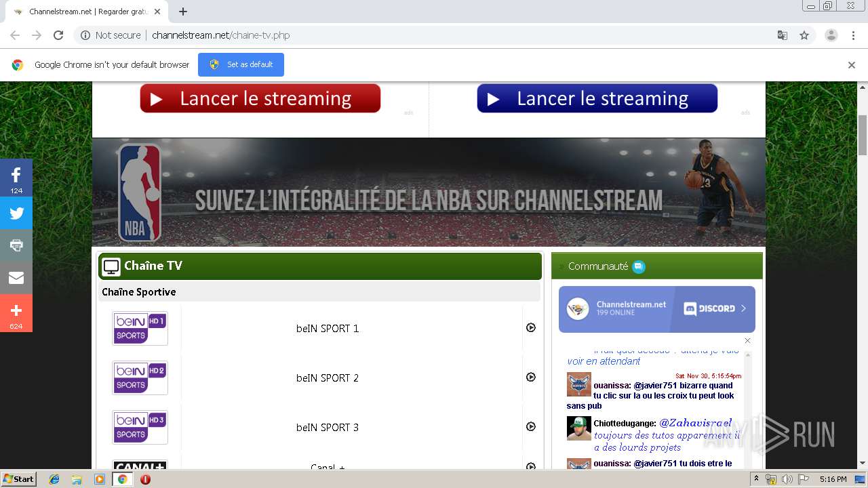Launch Internet Explorer from the taskbar
Image resolution: width=868 pixels, height=488 pixels.
(x=54, y=479)
